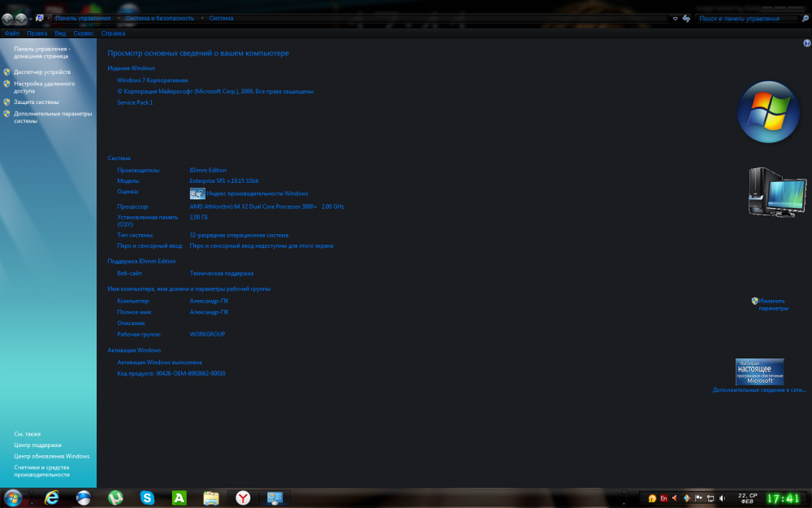The width and height of the screenshot is (812, 508).
Task: Click the green A application taskbar icon
Action: [x=179, y=497]
